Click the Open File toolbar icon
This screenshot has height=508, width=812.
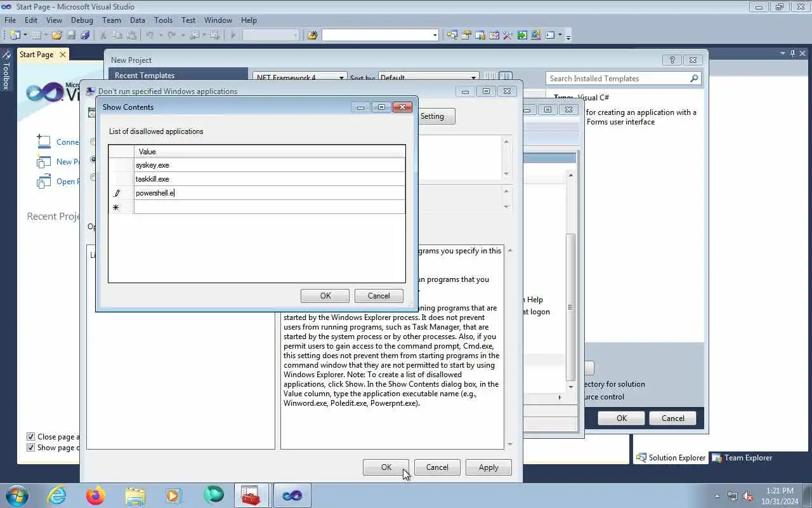click(x=57, y=35)
